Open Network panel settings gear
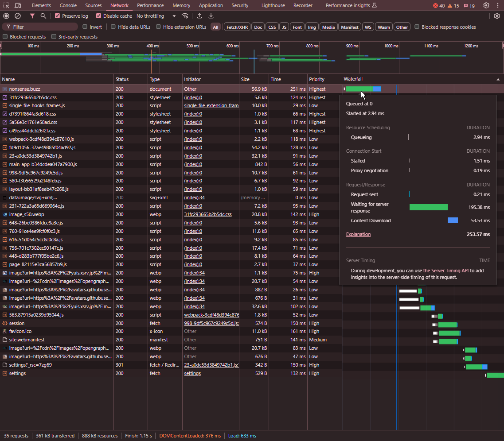This screenshot has height=441, width=504. 497,16
